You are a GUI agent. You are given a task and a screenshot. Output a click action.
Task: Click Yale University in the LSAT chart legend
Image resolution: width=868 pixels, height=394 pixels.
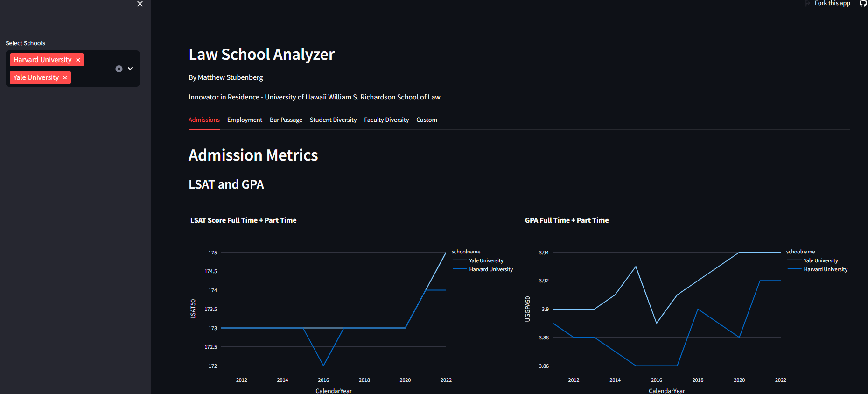tap(486, 260)
